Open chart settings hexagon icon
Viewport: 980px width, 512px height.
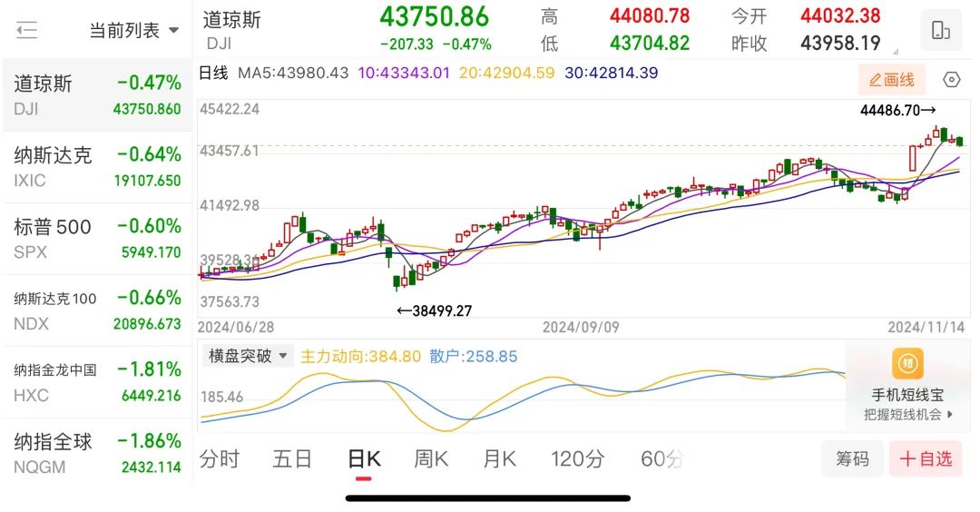pos(951,80)
